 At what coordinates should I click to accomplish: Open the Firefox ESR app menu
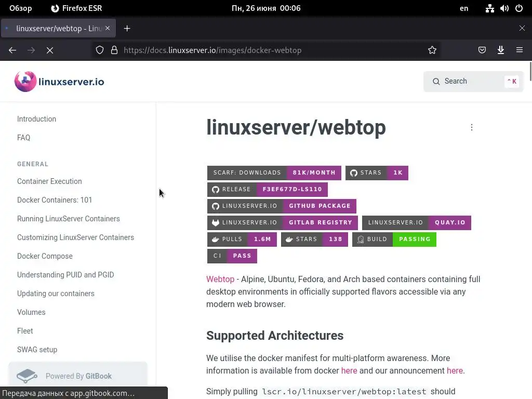(76, 8)
